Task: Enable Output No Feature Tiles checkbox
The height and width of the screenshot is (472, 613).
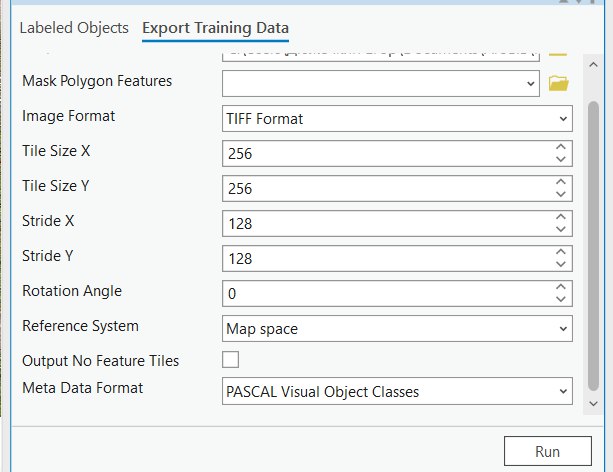Action: pos(230,359)
